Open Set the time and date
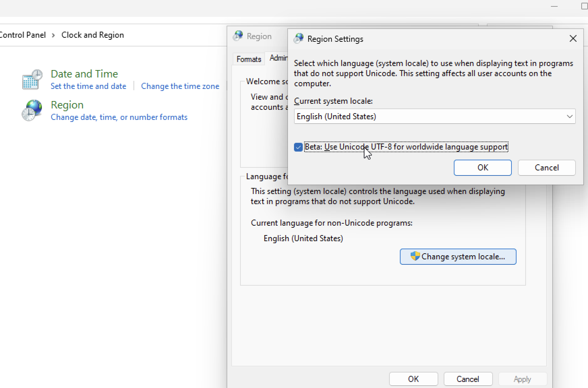The image size is (588, 388). (x=88, y=86)
